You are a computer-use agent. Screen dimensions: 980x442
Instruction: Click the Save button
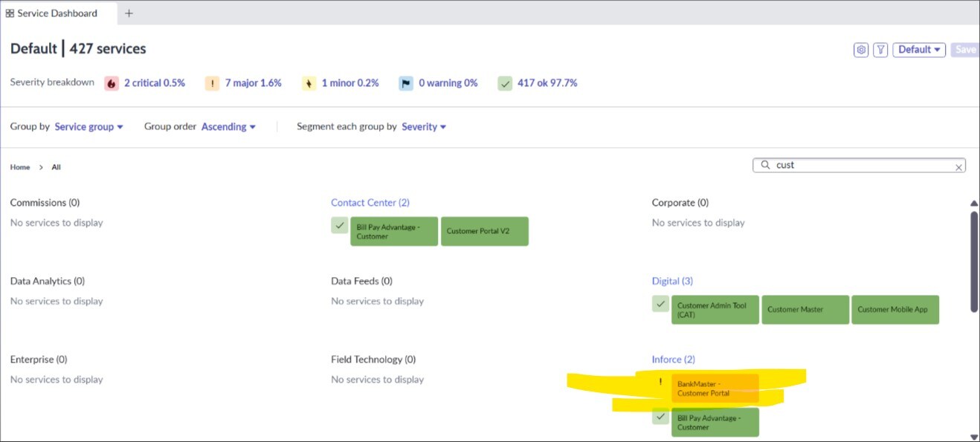(x=965, y=50)
